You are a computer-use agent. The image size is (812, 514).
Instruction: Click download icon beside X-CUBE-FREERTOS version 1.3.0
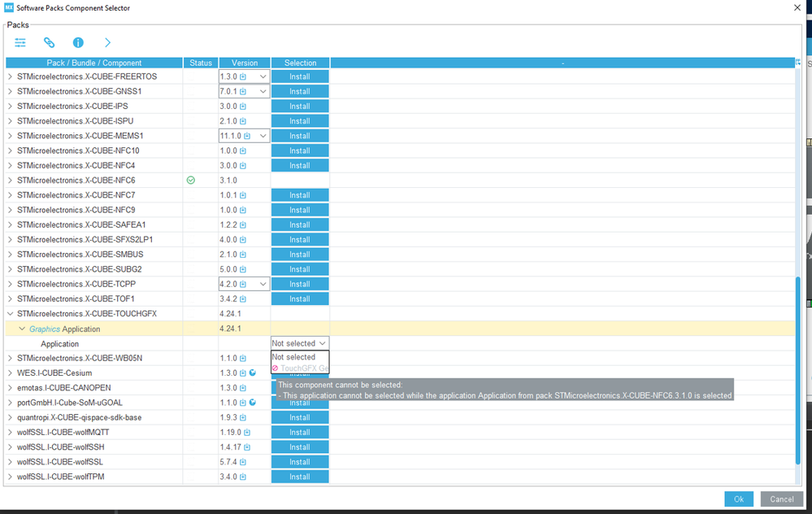pyautogui.click(x=243, y=76)
